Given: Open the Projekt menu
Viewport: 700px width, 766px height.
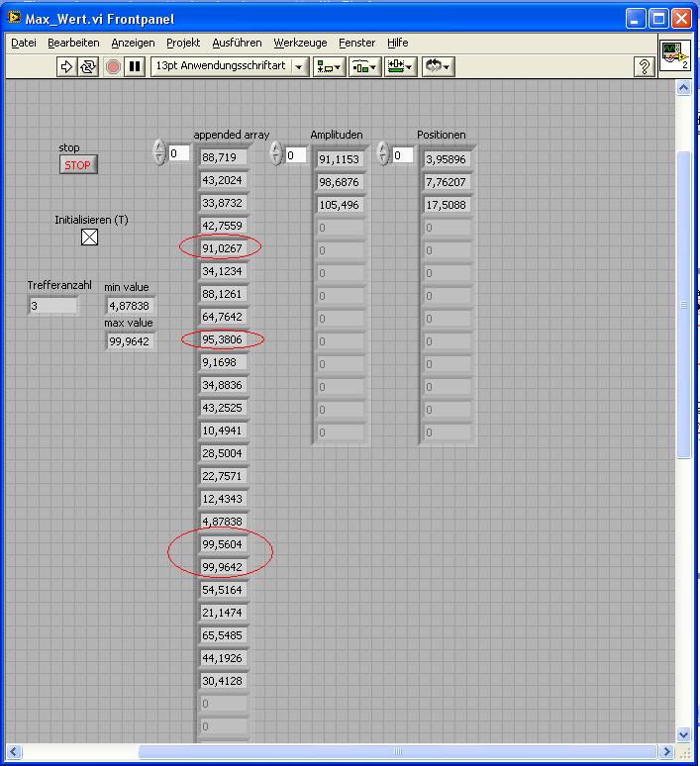Looking at the screenshot, I should click(x=183, y=43).
